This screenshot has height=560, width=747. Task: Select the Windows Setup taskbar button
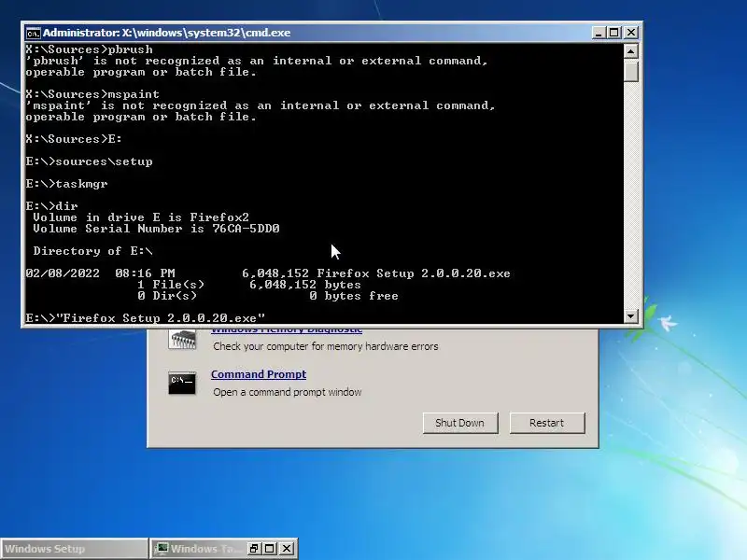[x=74, y=549]
